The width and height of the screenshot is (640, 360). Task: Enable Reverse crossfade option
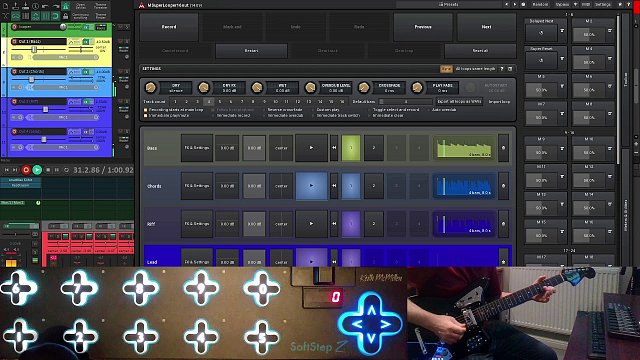282,110
